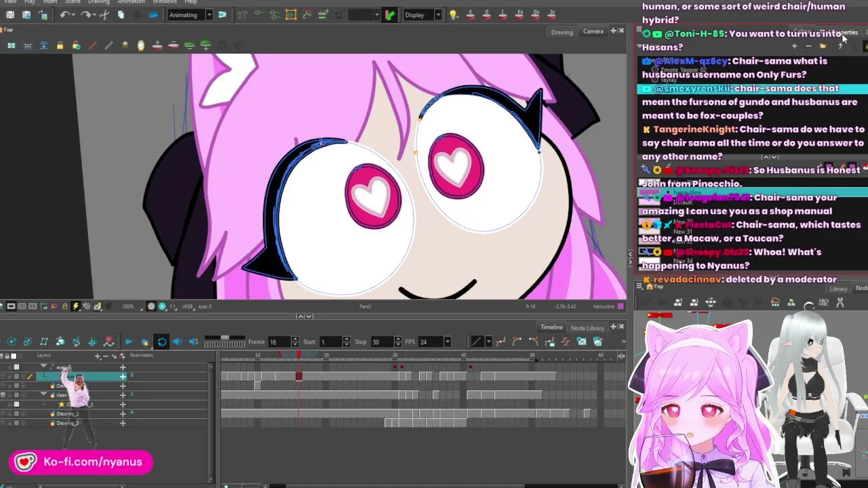This screenshot has width=868, height=488.
Task: Open the blank dropdown left of green flag
Action: click(x=378, y=15)
